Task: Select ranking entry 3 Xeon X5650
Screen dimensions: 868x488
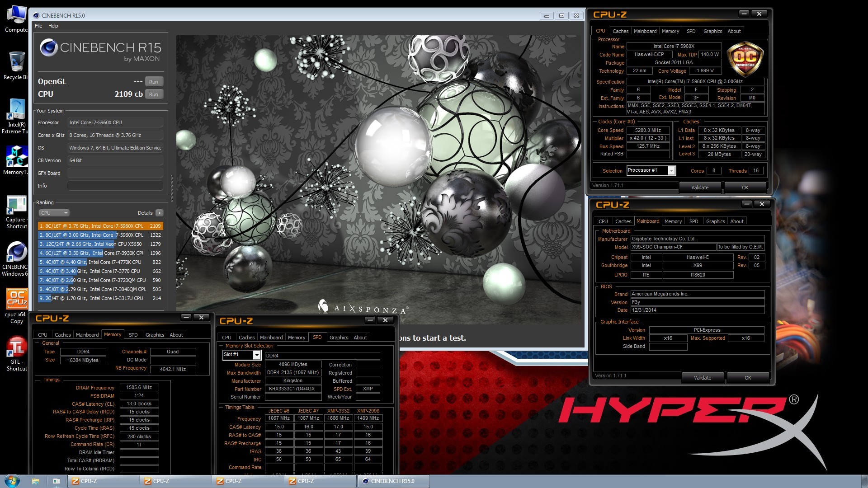Action: tap(100, 244)
